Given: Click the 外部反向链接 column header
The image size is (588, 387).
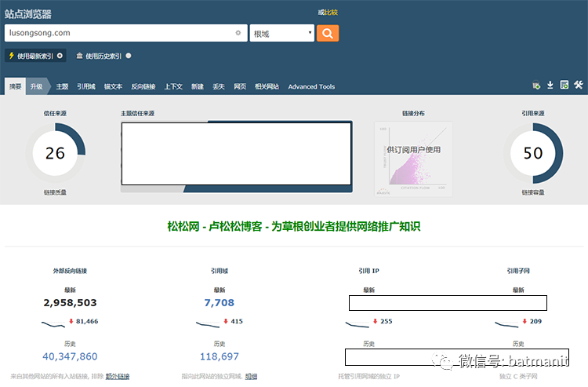Looking at the screenshot, I should [x=70, y=271].
